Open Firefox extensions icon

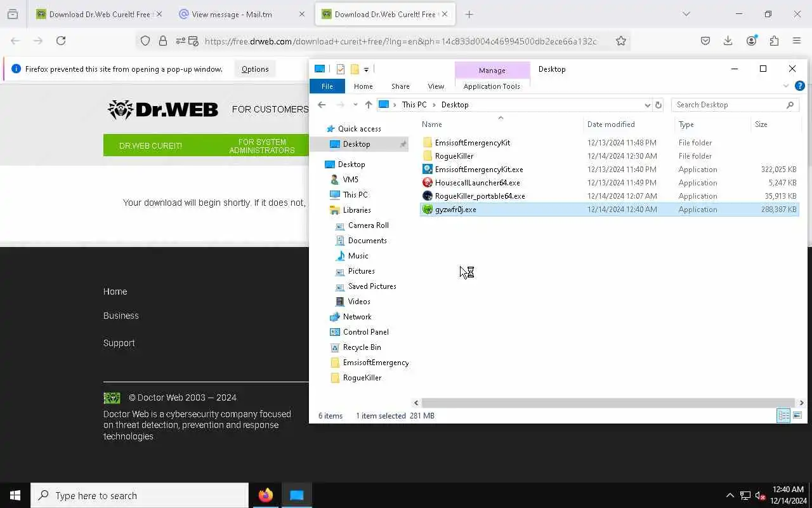[774, 41]
